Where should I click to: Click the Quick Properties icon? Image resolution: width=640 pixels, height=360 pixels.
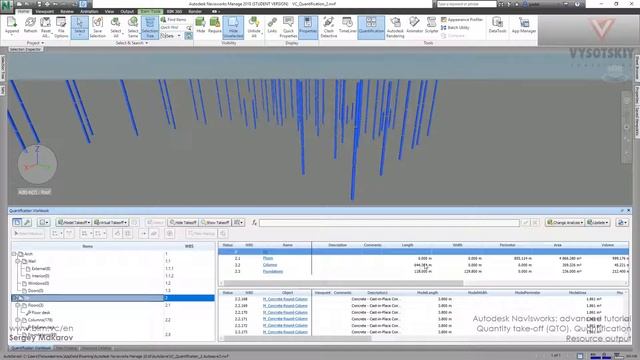click(288, 26)
